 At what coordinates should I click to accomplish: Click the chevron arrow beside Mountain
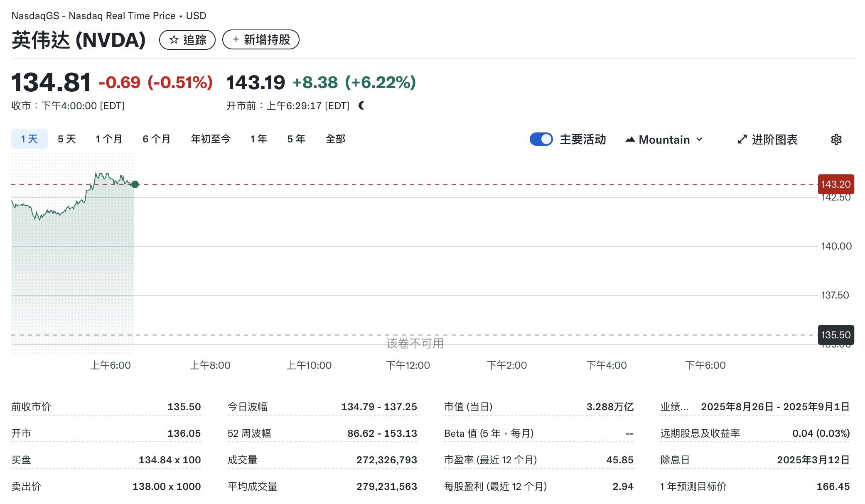tap(699, 139)
